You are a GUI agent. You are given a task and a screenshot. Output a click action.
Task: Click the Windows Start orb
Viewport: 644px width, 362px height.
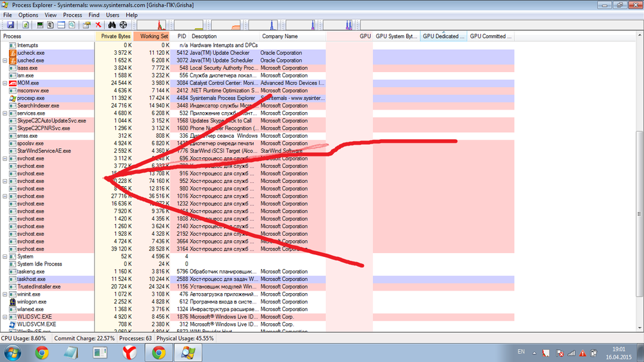point(13,353)
